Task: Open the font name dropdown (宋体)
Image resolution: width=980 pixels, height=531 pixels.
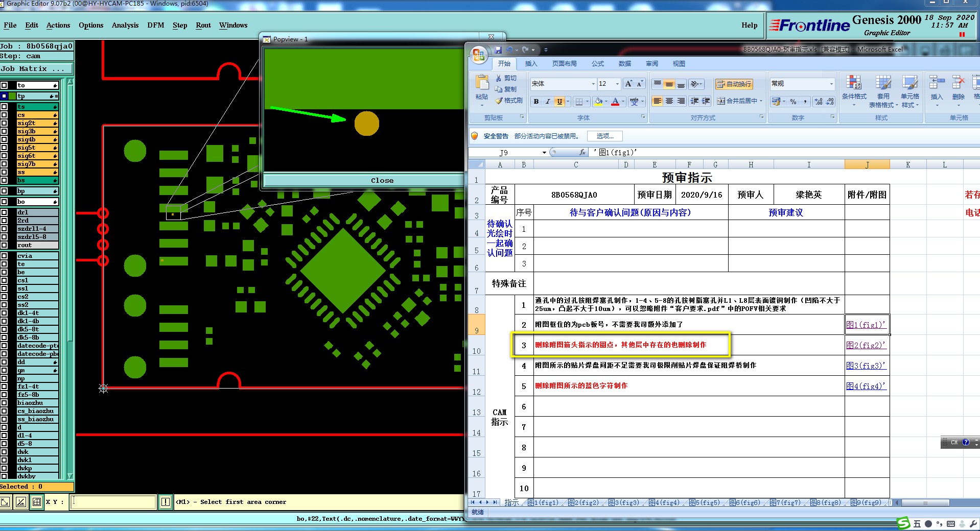Action: pos(593,84)
